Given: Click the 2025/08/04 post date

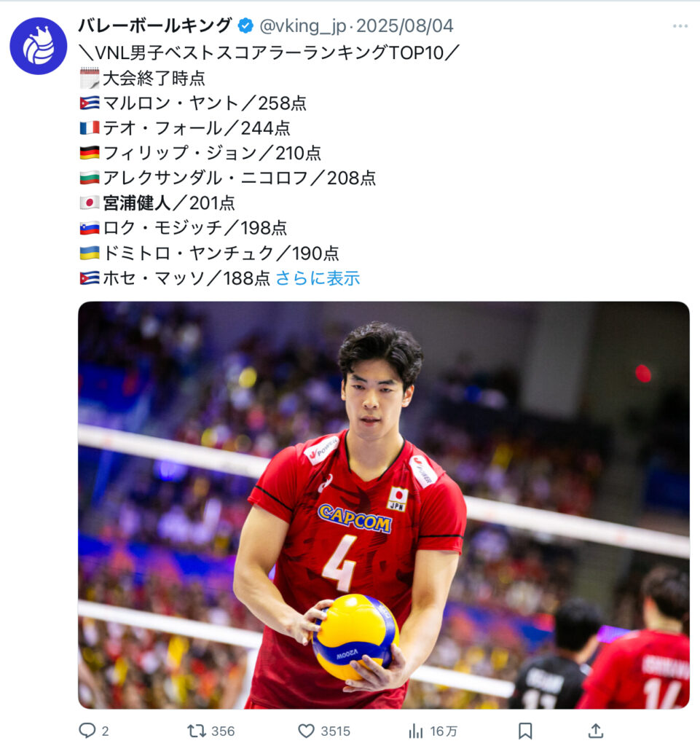Looking at the screenshot, I should pos(405,26).
